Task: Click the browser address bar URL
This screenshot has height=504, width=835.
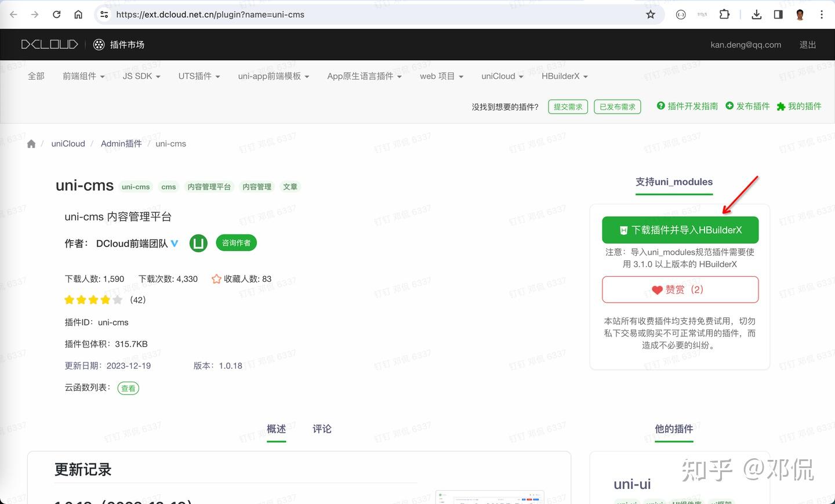Action: tap(210, 14)
